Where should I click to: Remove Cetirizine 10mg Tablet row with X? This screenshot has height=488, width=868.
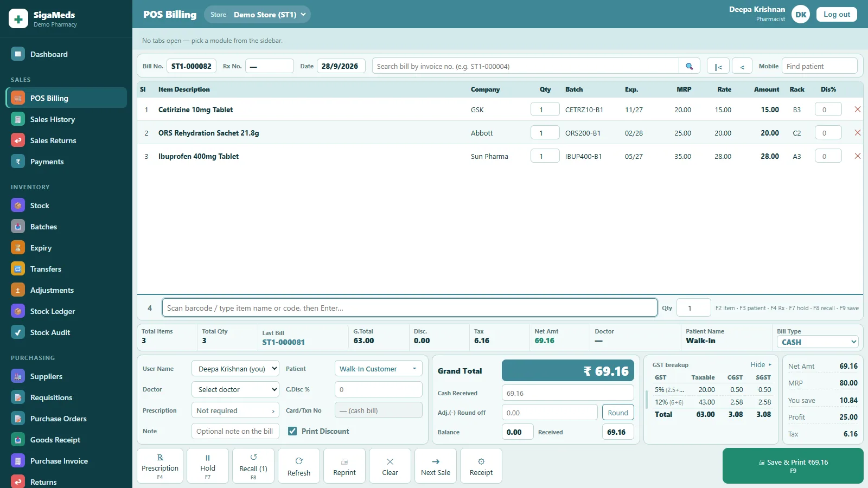(x=858, y=110)
